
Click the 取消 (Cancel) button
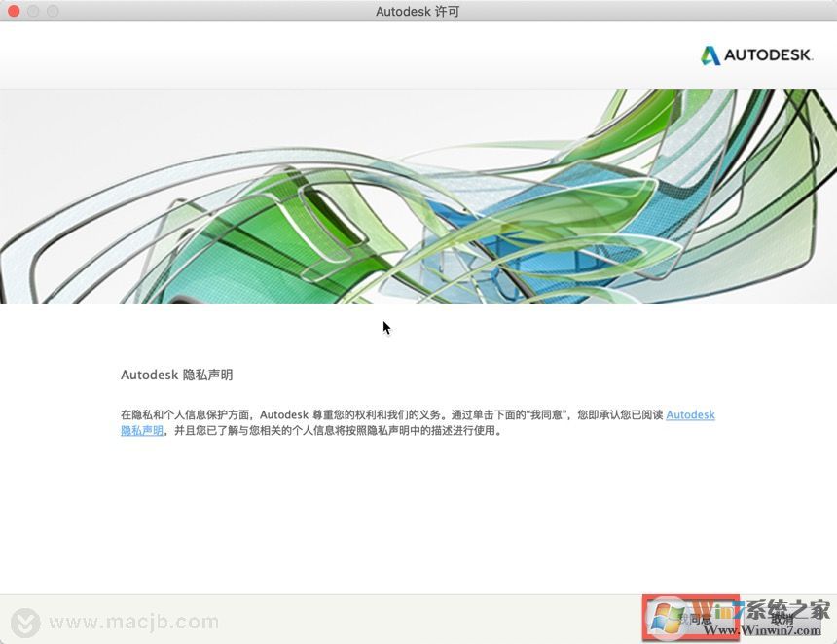tap(782, 619)
